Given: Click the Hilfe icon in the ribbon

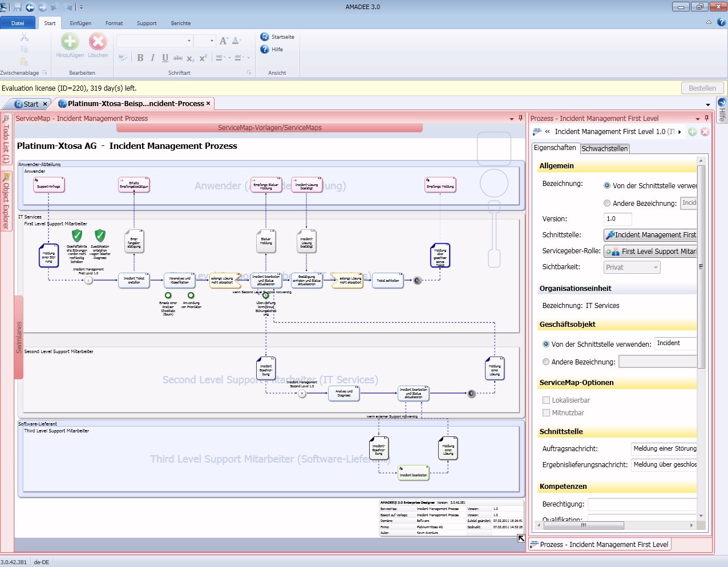Looking at the screenshot, I should coord(265,50).
